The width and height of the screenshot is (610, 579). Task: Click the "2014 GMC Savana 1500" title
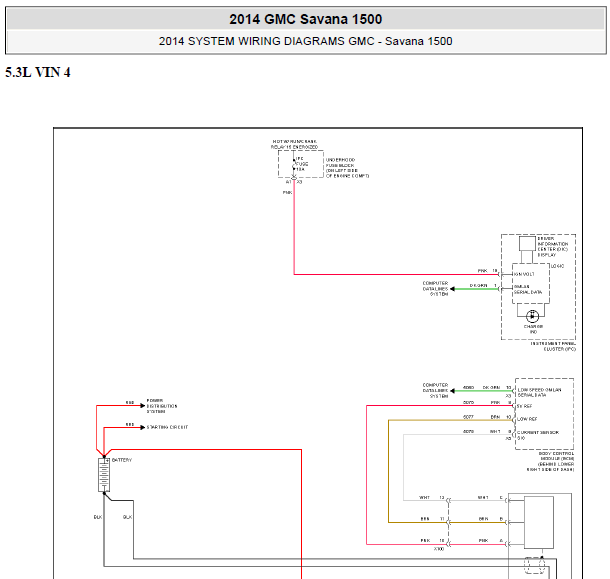tap(305, 19)
